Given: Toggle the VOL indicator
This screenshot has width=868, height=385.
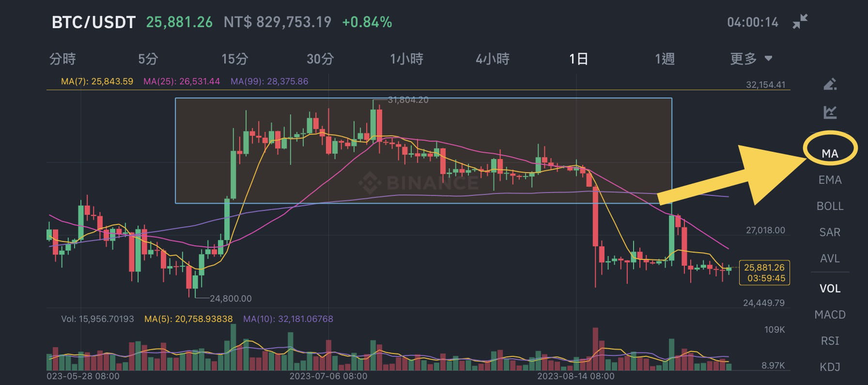Looking at the screenshot, I should click(x=830, y=288).
